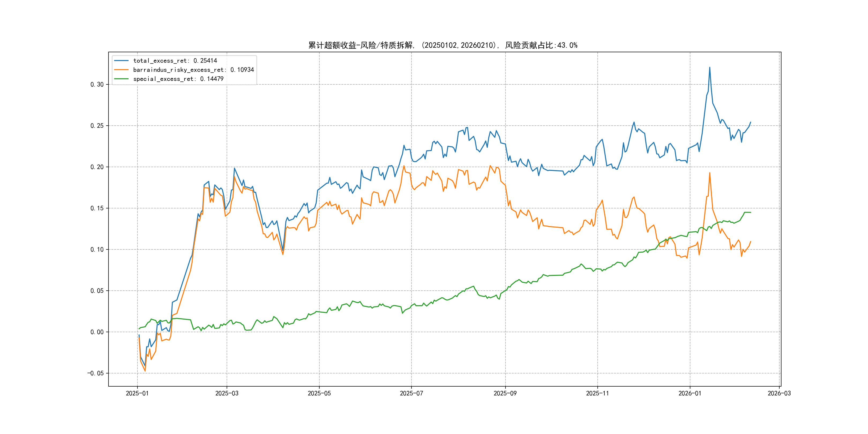Click the 0.15 y-axis tick label
This screenshot has height=434, width=868.
97,208
